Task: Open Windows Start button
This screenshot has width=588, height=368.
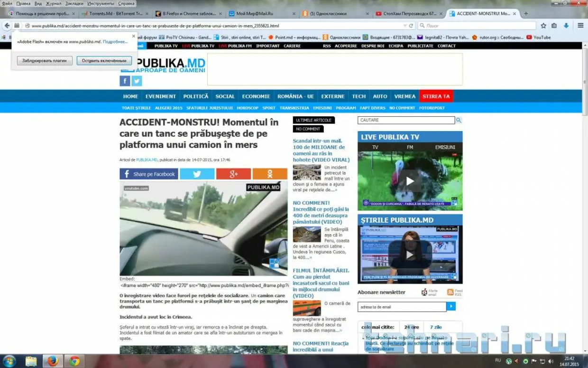Action: (x=9, y=361)
